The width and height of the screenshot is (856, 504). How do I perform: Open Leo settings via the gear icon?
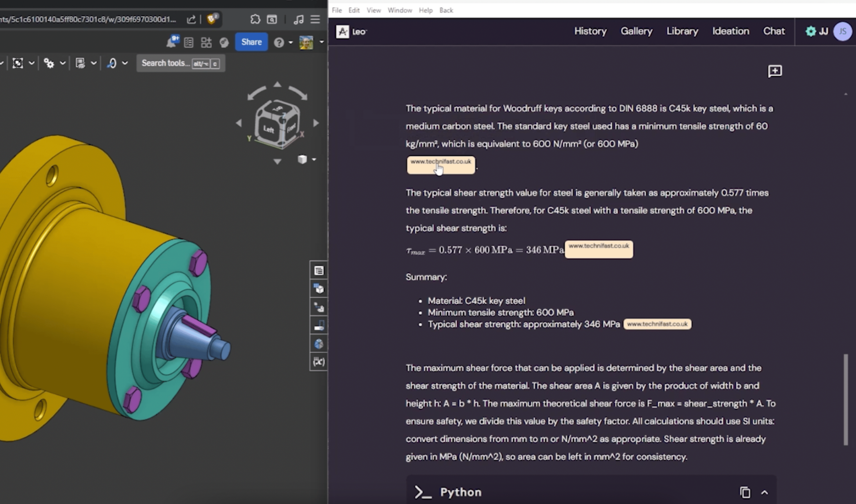[810, 31]
